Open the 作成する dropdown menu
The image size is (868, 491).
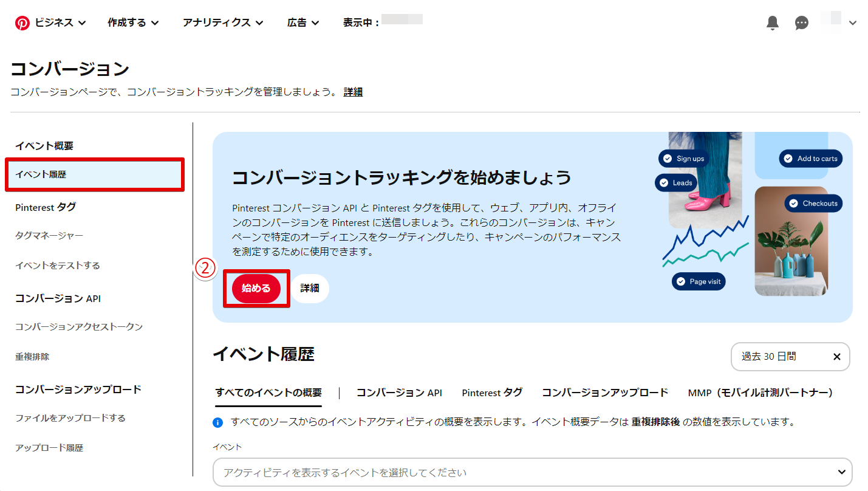click(x=133, y=22)
